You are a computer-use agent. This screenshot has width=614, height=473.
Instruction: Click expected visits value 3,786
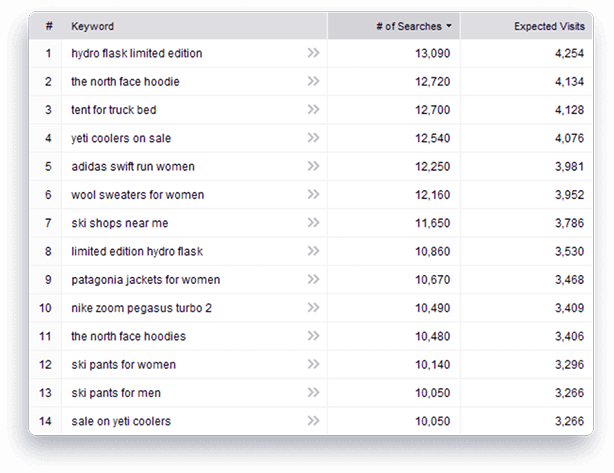point(569,223)
